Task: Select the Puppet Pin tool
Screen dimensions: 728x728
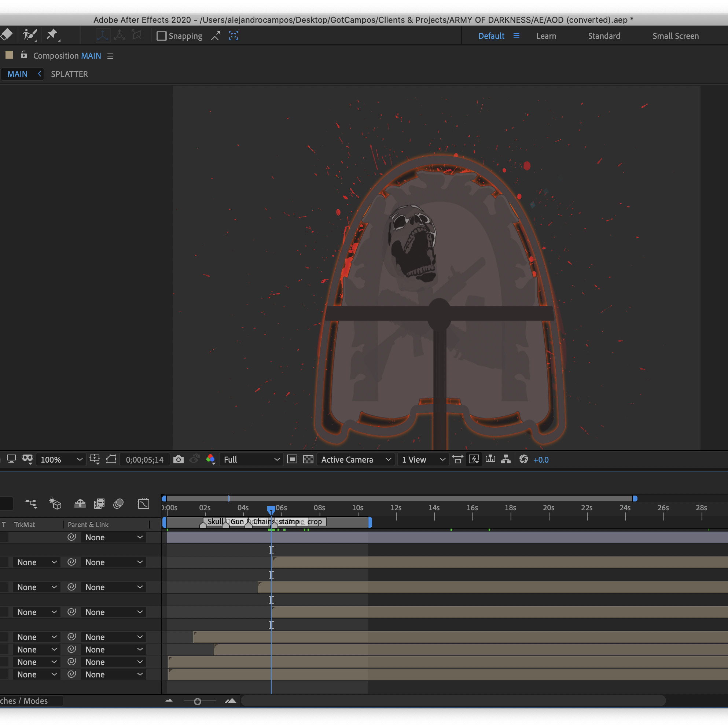Action: pyautogui.click(x=52, y=36)
